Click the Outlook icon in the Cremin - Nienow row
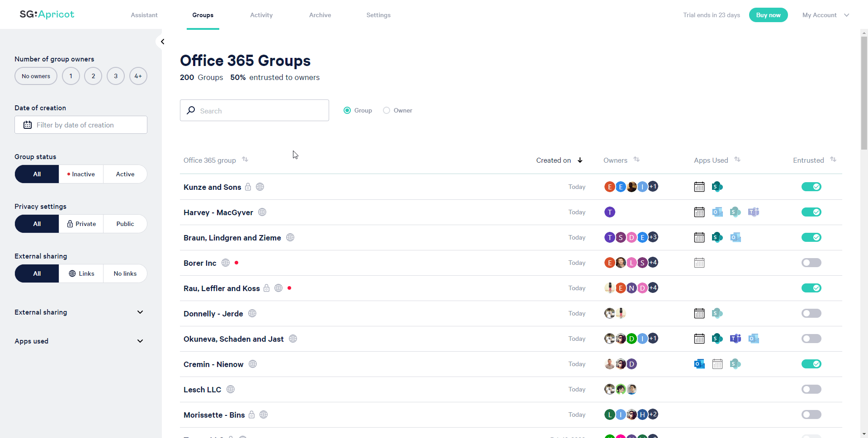The width and height of the screenshot is (868, 438). (699, 364)
